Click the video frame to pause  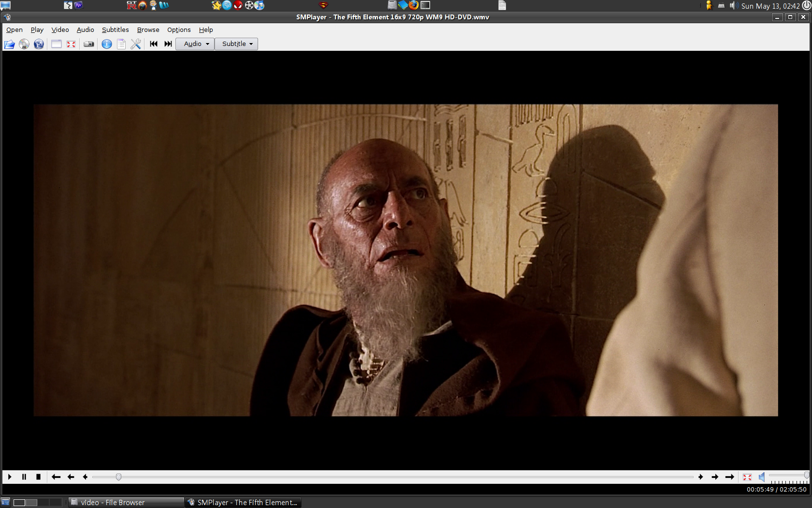pyautogui.click(x=406, y=260)
